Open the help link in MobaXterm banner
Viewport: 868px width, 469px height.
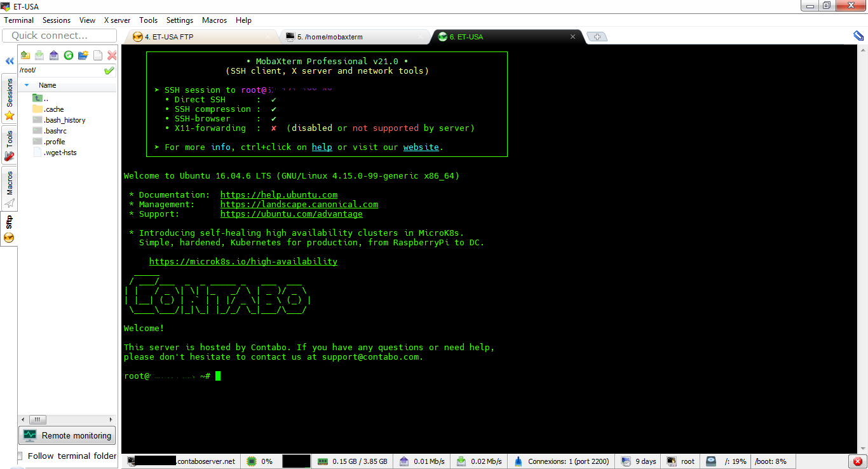[x=322, y=147]
